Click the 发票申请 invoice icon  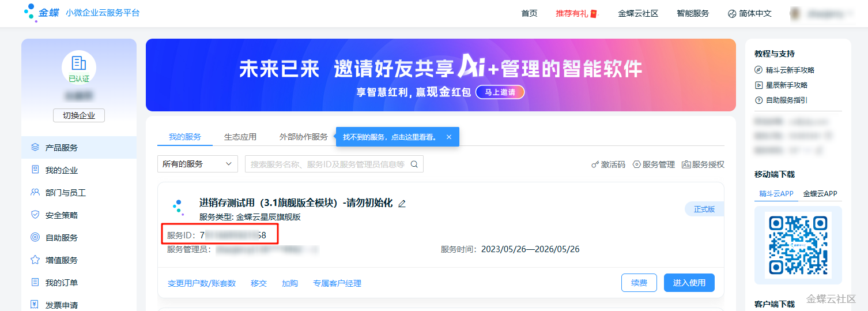pyautogui.click(x=35, y=305)
